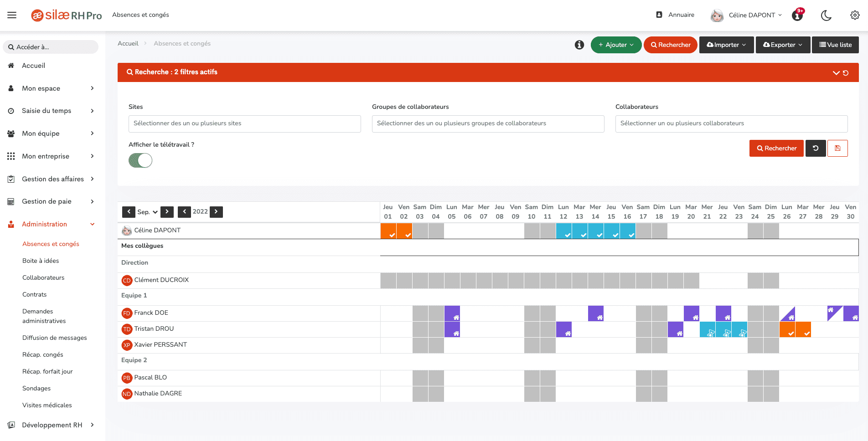Click the Collaborateurs selection field

click(x=731, y=123)
